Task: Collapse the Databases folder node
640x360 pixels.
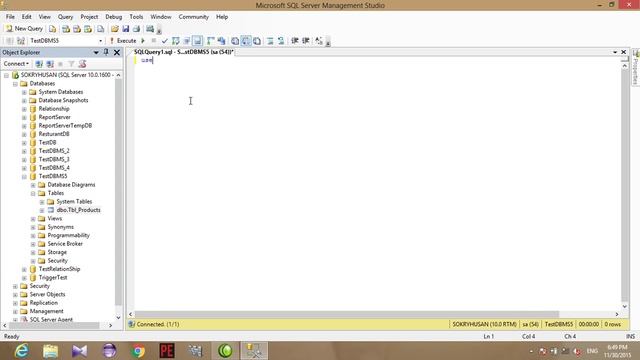Action: (15, 84)
